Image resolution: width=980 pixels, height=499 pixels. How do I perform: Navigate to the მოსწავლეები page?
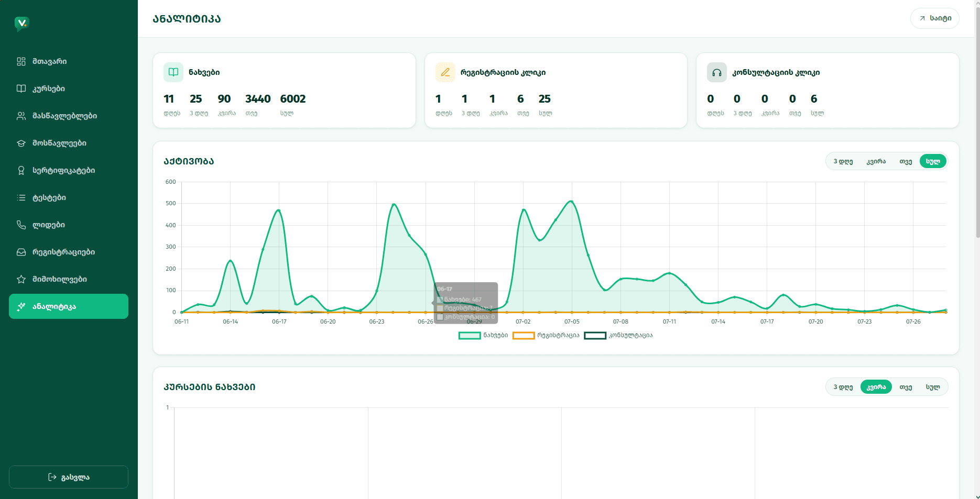[x=69, y=143]
